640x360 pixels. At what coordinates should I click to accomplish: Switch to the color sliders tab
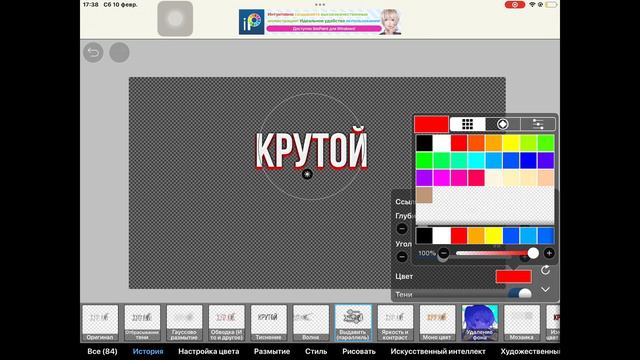coord(538,124)
